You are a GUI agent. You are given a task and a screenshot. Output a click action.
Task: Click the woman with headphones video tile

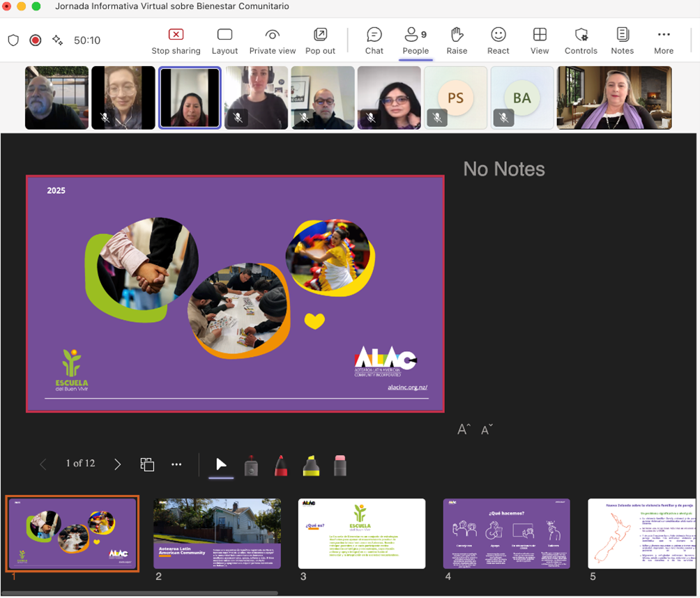click(x=257, y=98)
